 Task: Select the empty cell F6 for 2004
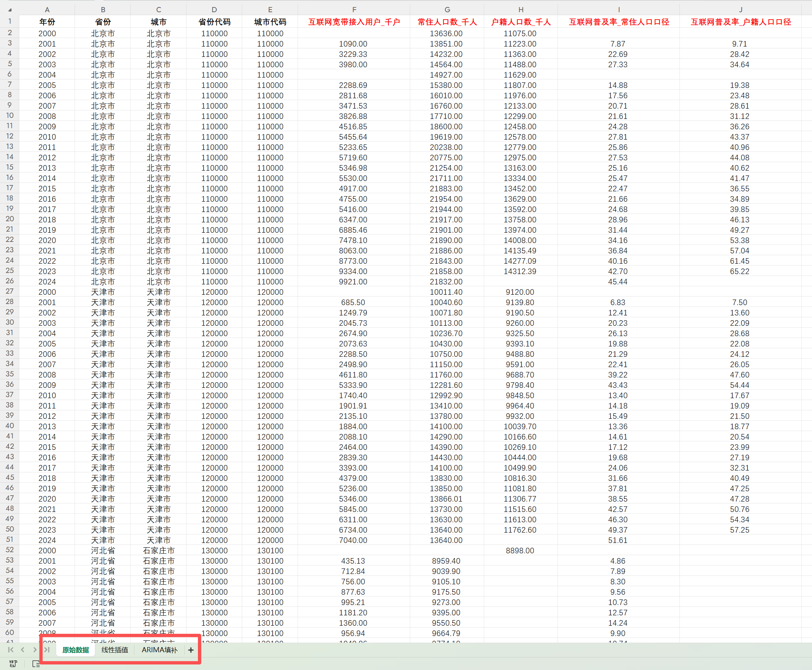pos(354,75)
